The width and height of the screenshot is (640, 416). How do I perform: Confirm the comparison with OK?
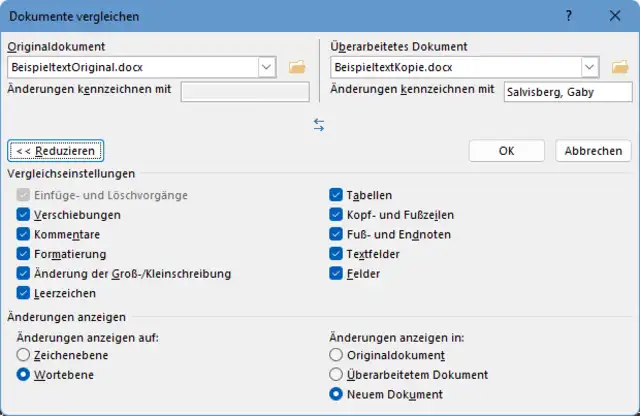click(507, 150)
